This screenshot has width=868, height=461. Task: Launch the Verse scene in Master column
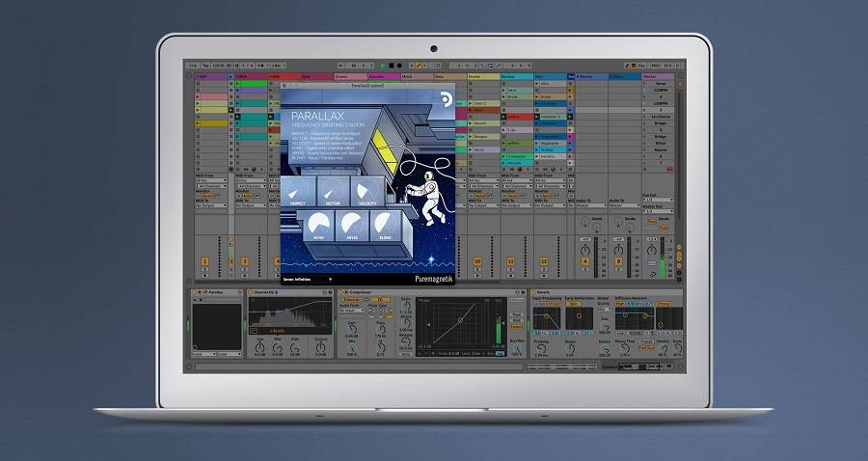coord(661,83)
